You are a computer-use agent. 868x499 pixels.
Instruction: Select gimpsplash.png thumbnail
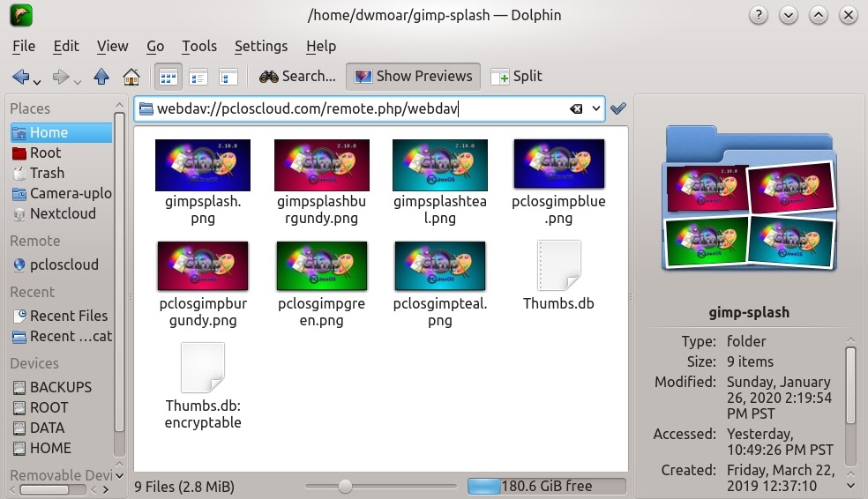pyautogui.click(x=203, y=165)
